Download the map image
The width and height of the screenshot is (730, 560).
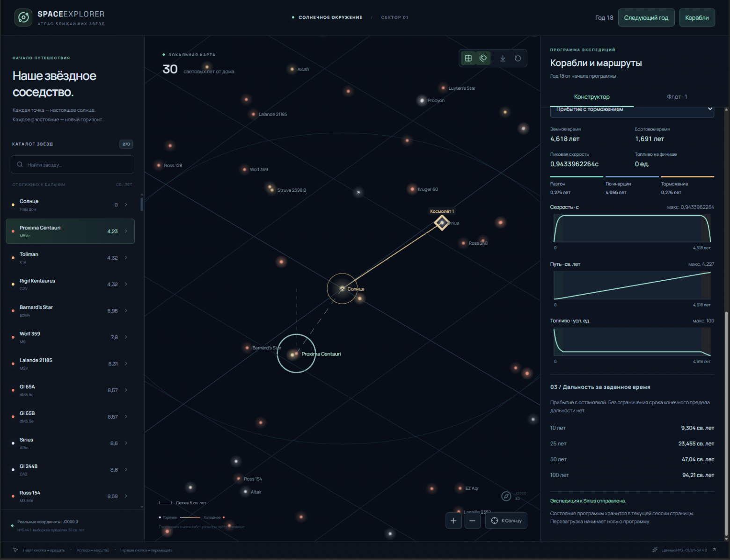[x=503, y=58]
